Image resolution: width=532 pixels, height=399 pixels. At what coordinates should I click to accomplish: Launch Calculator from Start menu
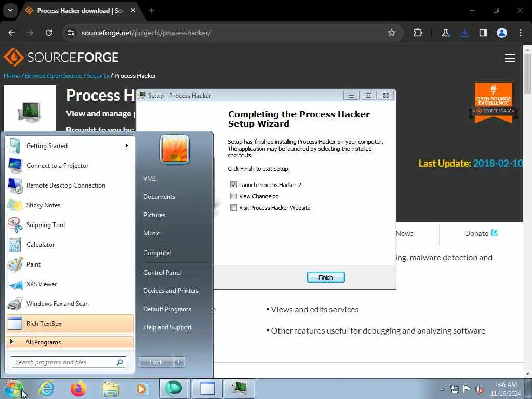70,245
